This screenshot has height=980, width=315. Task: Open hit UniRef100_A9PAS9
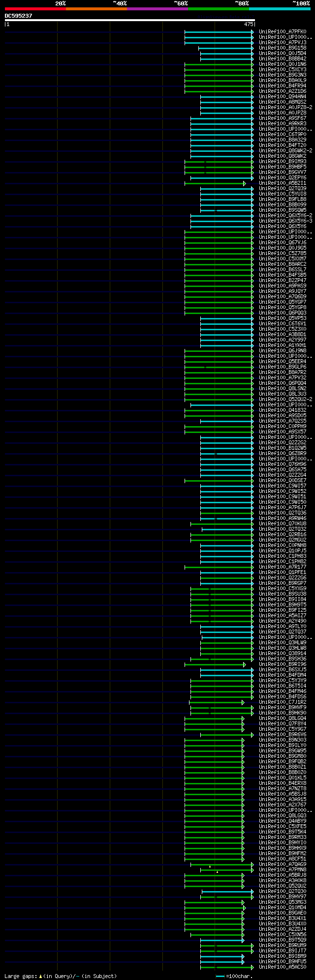tap(283, 286)
